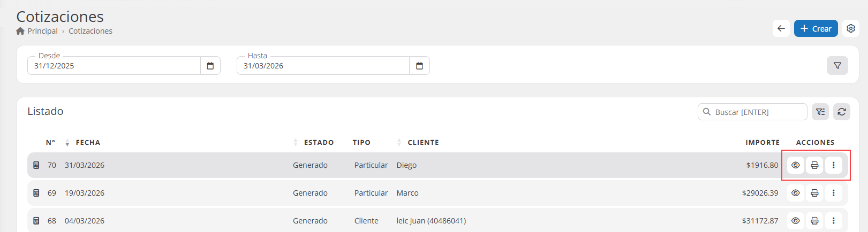This screenshot has width=868, height=232.
Task: View quotation 69 with eye icon
Action: coord(796,193)
